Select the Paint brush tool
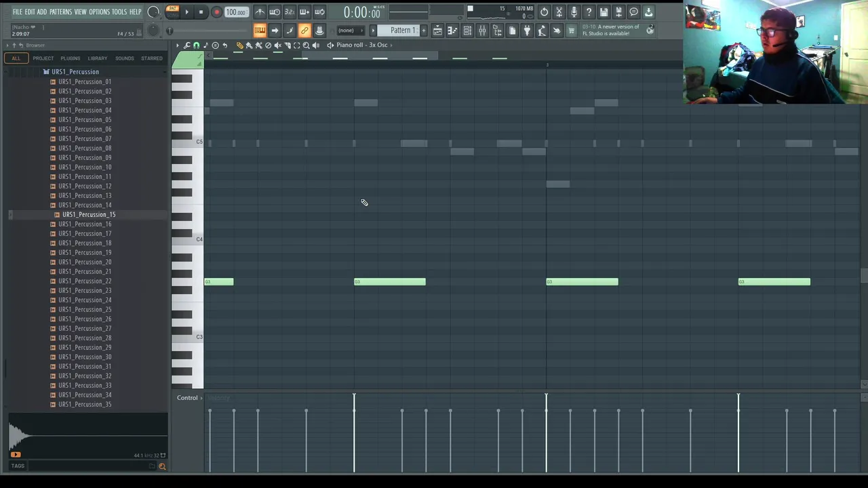 (249, 45)
